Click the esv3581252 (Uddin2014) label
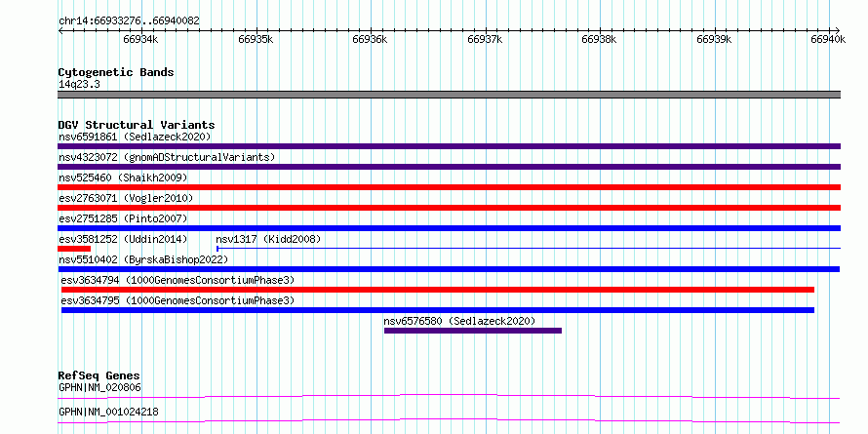The image size is (868, 434). 123,239
